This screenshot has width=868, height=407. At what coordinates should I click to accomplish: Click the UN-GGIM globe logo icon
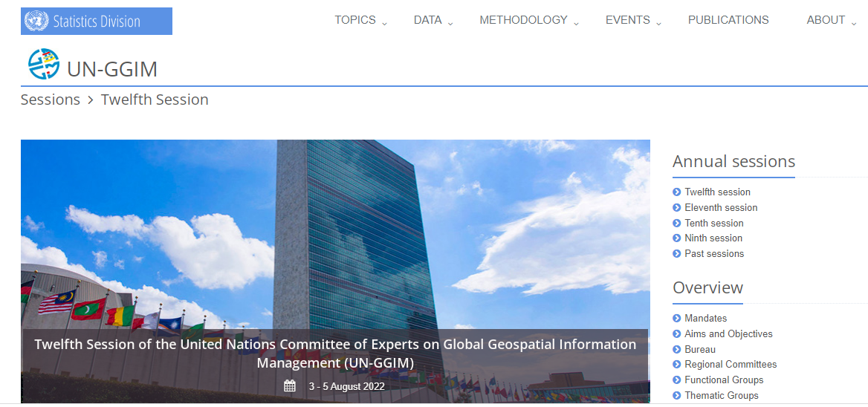tap(44, 65)
